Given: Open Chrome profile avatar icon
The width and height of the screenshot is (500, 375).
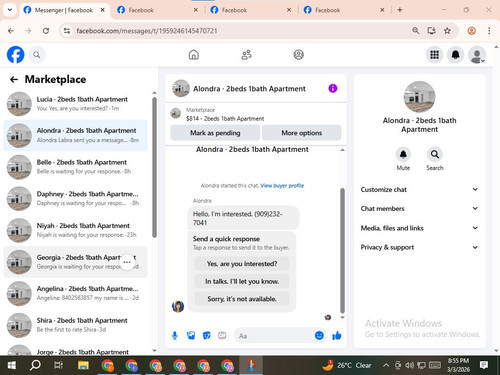Looking at the screenshot, I should pyautogui.click(x=471, y=31).
